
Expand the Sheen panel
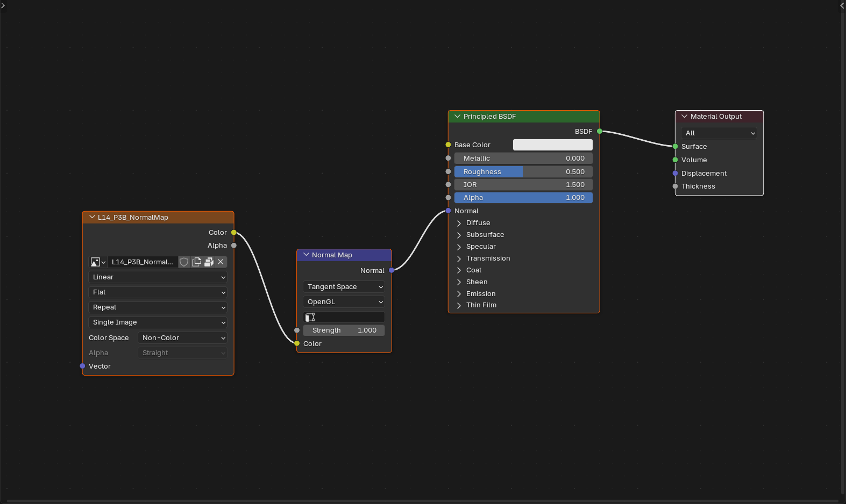pyautogui.click(x=459, y=282)
